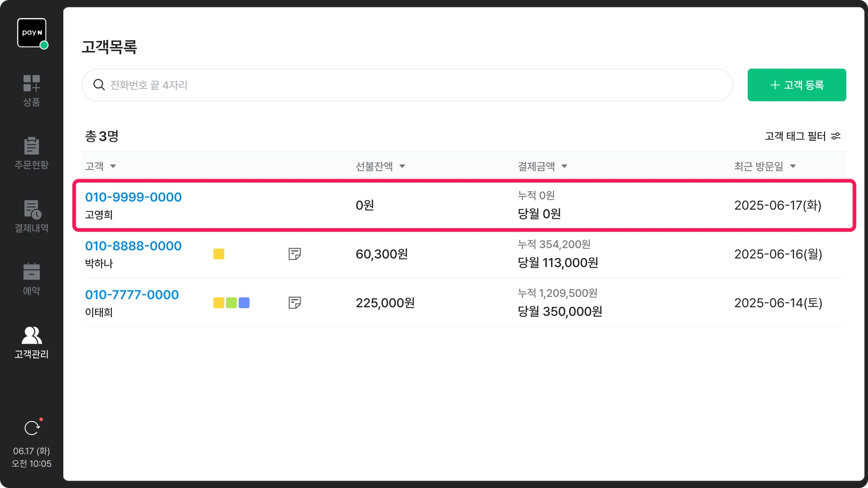Open customer 010-9999-0000 phone link
Screen dimensions: 868x488
[133, 197]
